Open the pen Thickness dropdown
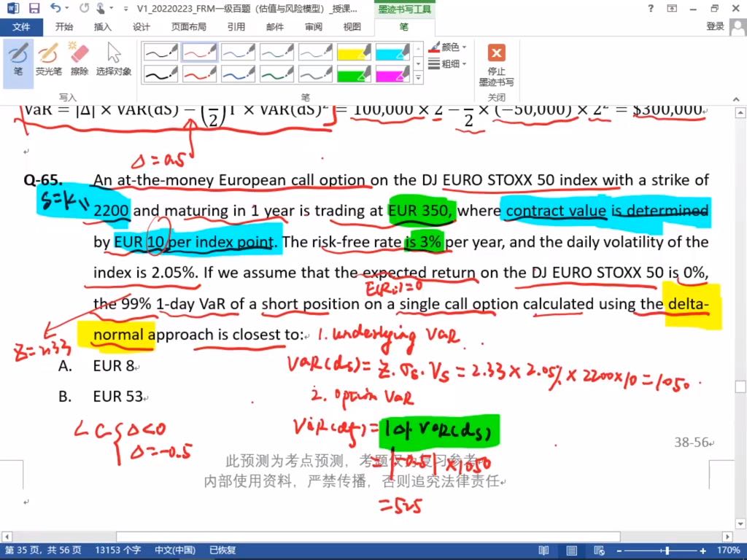The image size is (747, 560). (x=449, y=64)
